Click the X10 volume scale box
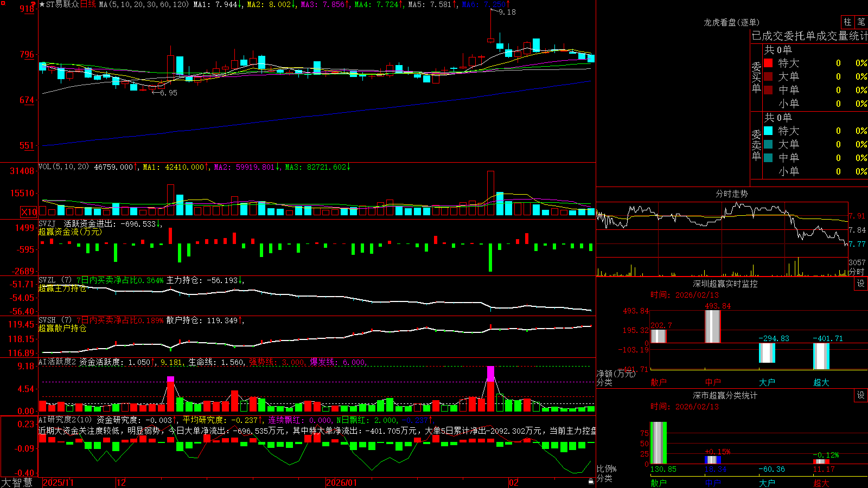 [29, 212]
